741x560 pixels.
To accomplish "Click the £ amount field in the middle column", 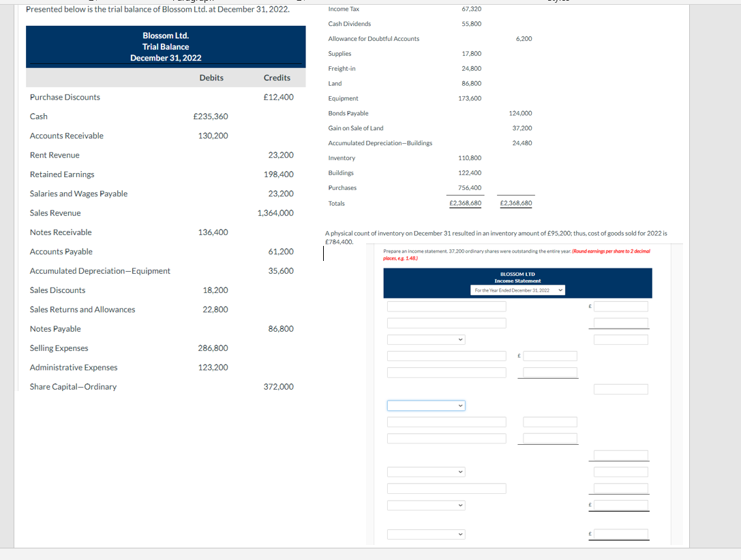I will (x=549, y=356).
